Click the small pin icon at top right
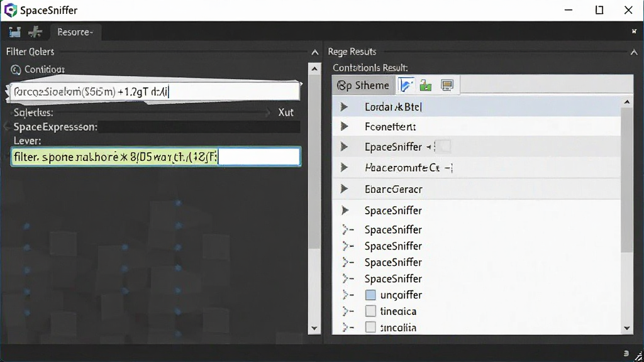 pos(634,31)
